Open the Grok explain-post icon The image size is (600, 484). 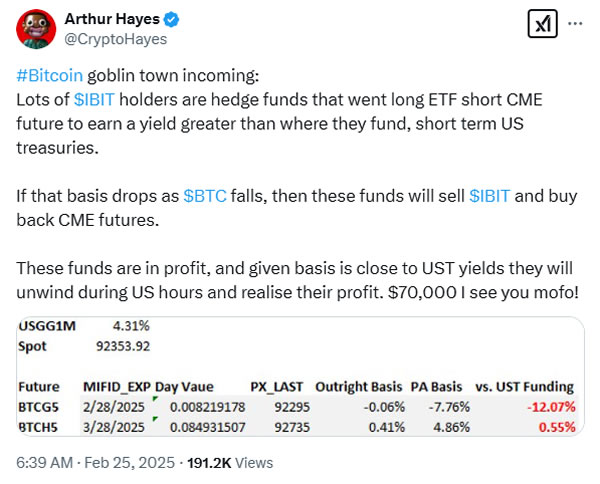[x=542, y=25]
